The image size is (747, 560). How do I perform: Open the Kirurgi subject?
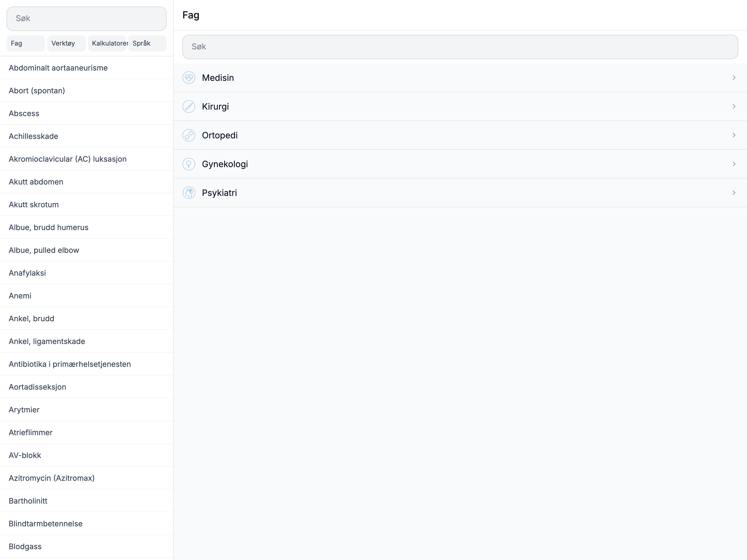point(460,106)
